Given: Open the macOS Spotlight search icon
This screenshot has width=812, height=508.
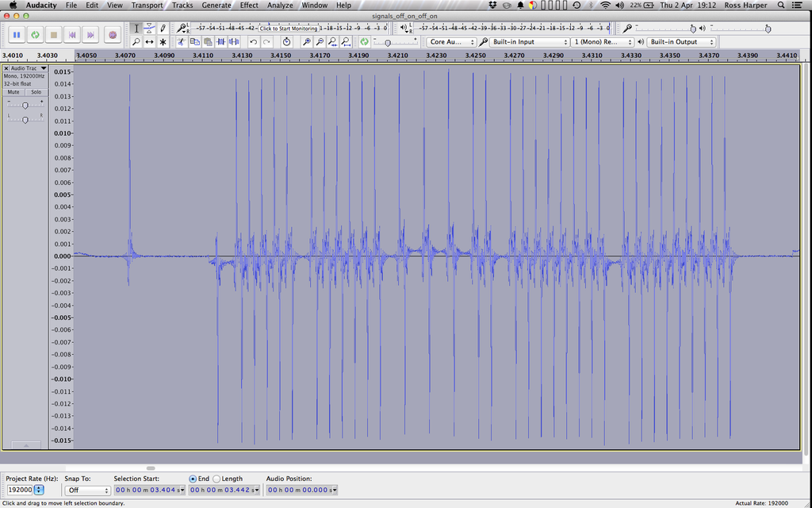Looking at the screenshot, I should [x=781, y=6].
